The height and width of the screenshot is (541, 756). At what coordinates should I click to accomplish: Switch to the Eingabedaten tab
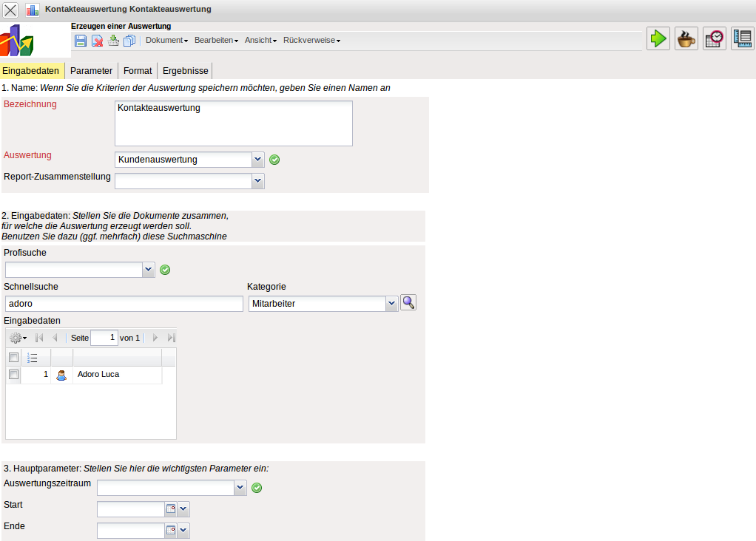[31, 71]
